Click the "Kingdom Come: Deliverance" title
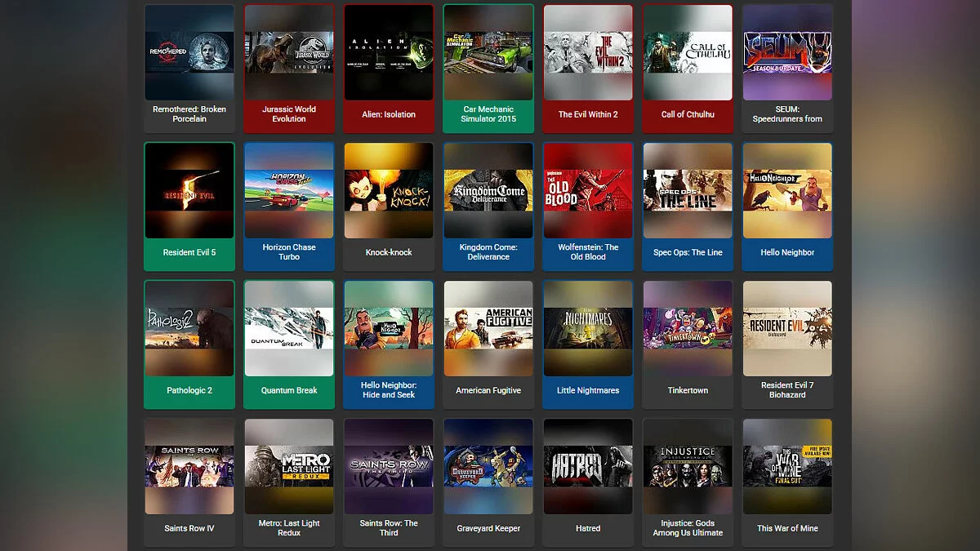This screenshot has height=551, width=980. coord(488,252)
